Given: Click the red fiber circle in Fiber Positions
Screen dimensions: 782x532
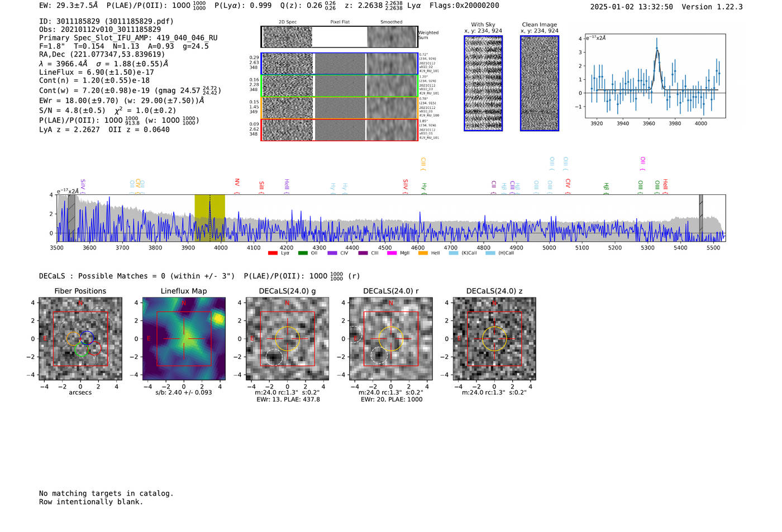Looking at the screenshot, I should pyautogui.click(x=94, y=349).
